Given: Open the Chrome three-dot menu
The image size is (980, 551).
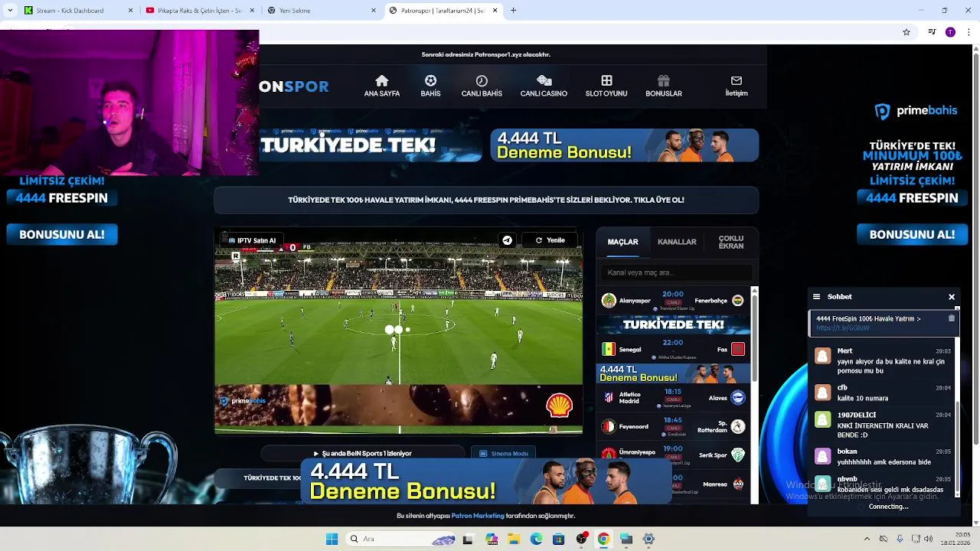Looking at the screenshot, I should pos(969,32).
